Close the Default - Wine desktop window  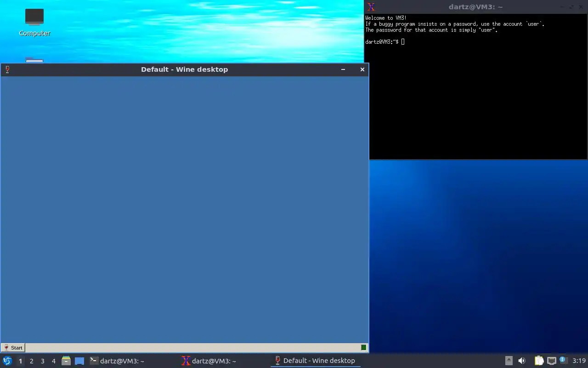pyautogui.click(x=362, y=69)
